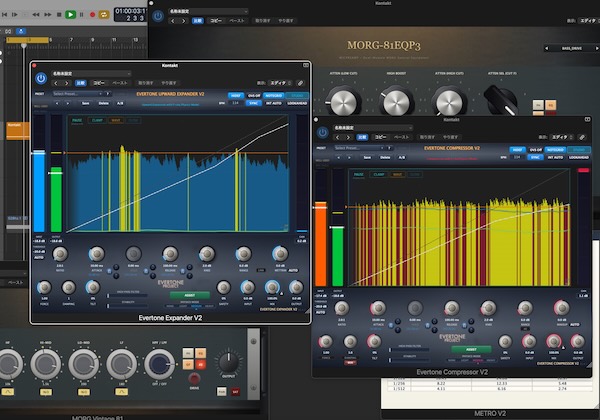Screen dimensions: 600x420
Task: Click the red Record button in transport
Action: click(x=92, y=15)
